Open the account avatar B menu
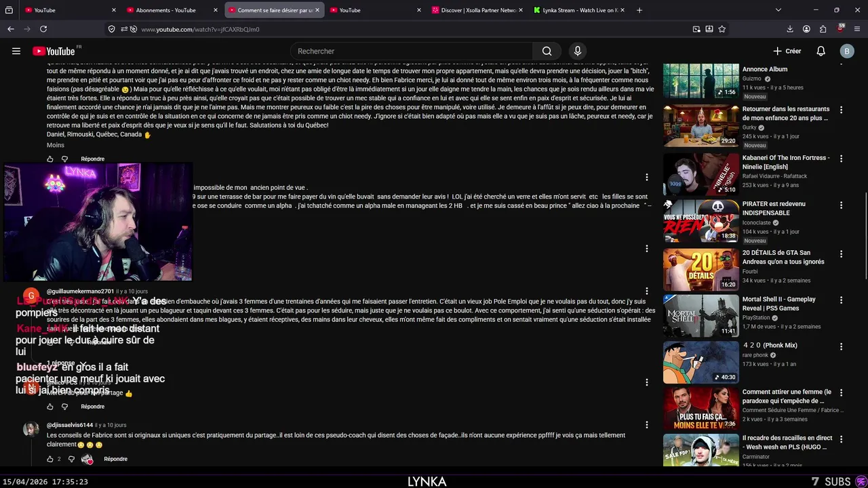 pyautogui.click(x=846, y=51)
